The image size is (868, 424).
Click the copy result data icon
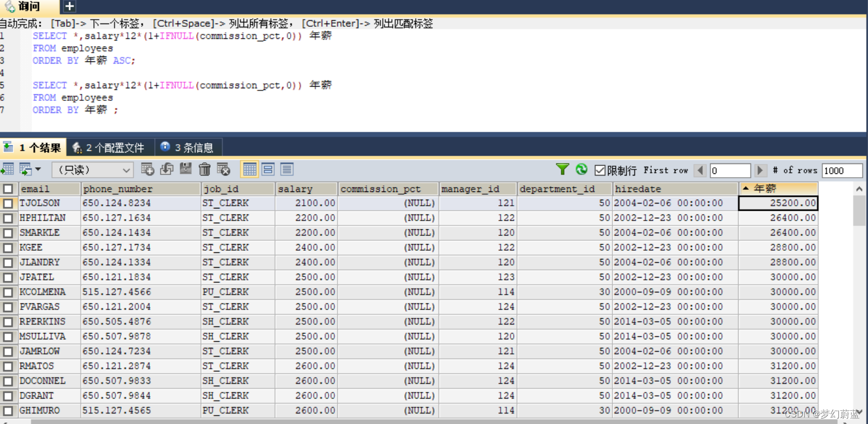26,169
